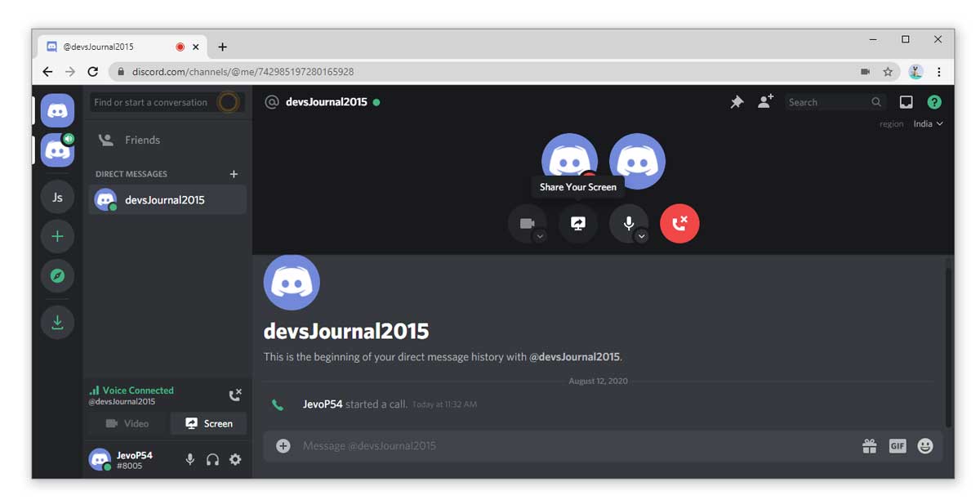Click devsJournal2015 header name
980x500 pixels.
[326, 102]
